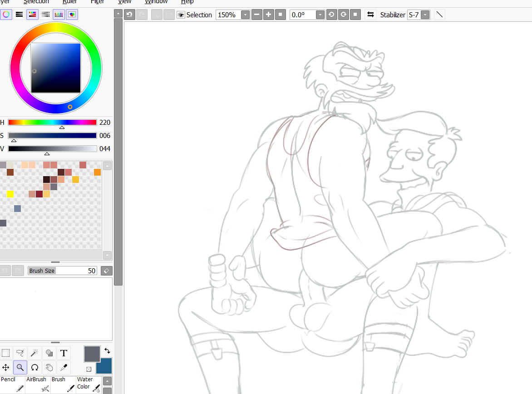Click the yellow swatch in palette
532x394 pixels.
pos(10,194)
